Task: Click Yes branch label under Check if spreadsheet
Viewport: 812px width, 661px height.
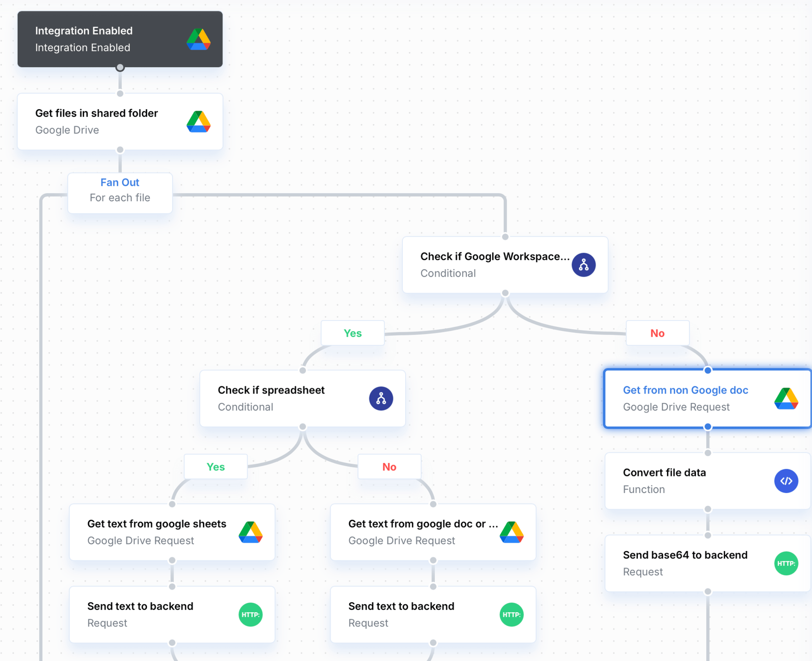Action: [x=216, y=467]
